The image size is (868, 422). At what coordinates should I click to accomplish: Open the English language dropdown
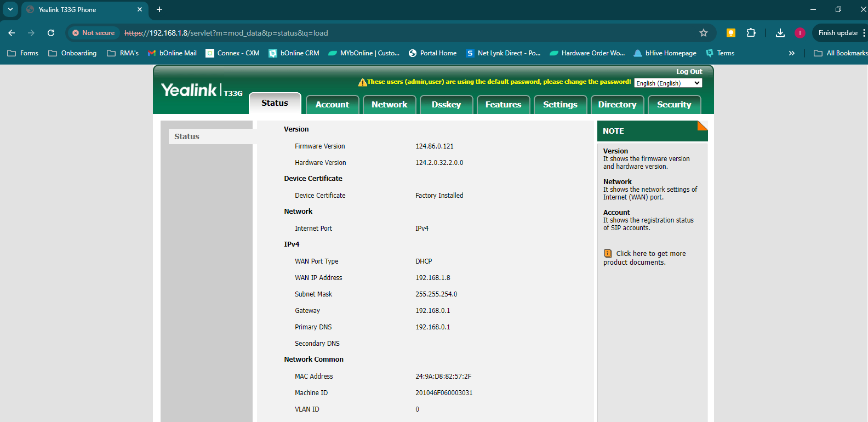point(668,83)
